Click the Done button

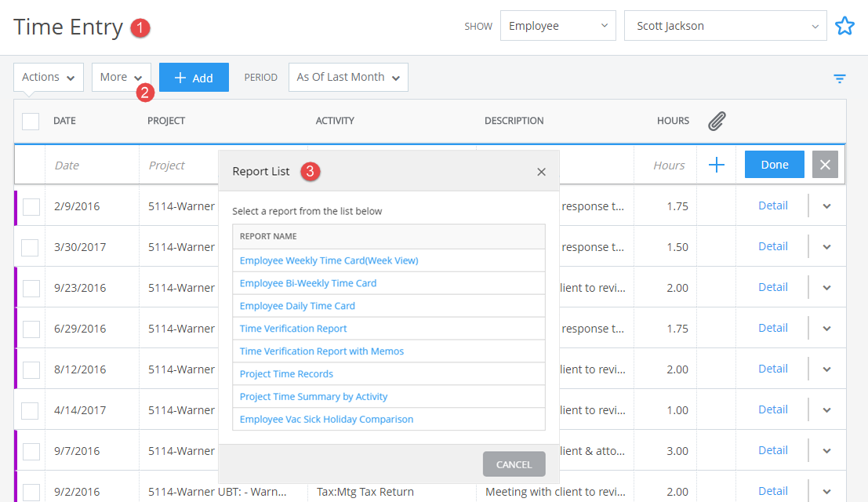pos(775,165)
